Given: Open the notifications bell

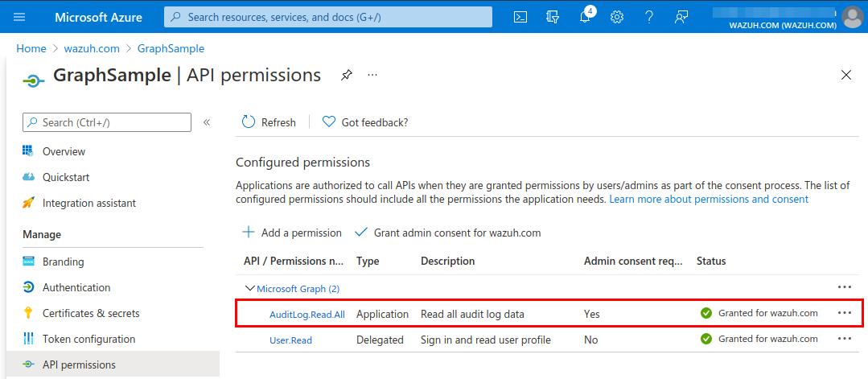Looking at the screenshot, I should coord(585,17).
